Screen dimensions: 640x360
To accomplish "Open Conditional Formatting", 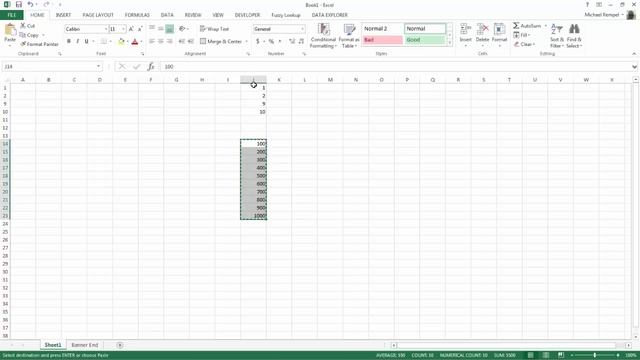I will (x=323, y=36).
